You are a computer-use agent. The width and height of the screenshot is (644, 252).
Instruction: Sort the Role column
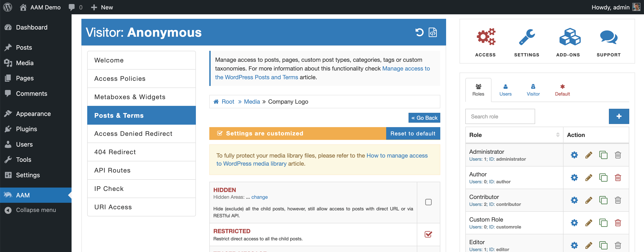point(557,135)
